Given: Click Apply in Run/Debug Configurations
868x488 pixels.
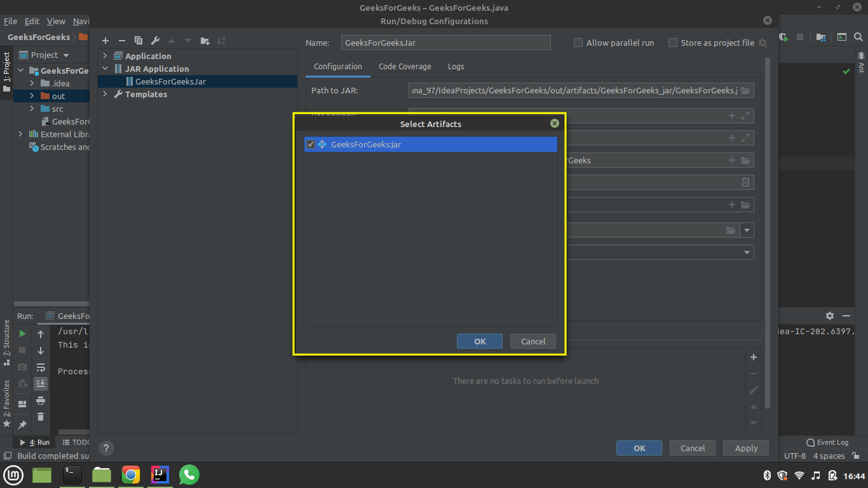Looking at the screenshot, I should pos(746,448).
